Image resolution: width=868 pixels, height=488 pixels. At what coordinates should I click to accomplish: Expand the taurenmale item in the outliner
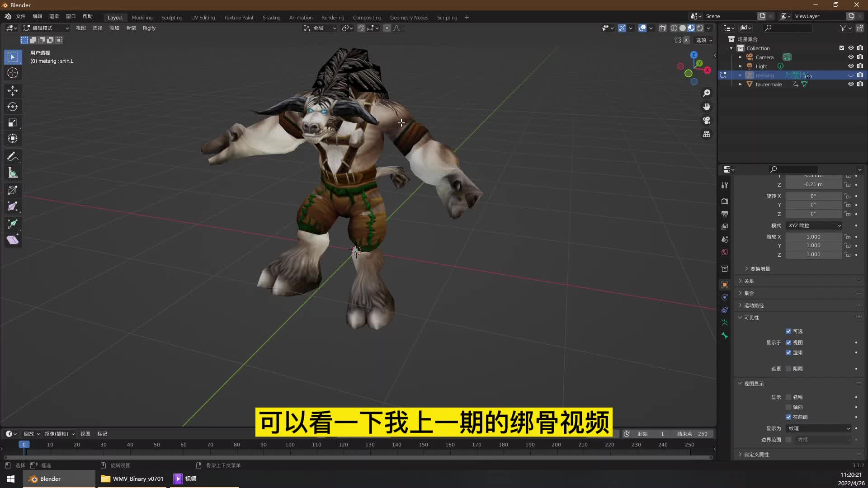740,84
